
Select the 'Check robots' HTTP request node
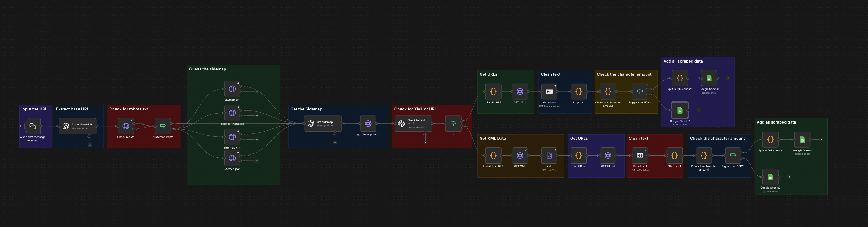tap(126, 126)
